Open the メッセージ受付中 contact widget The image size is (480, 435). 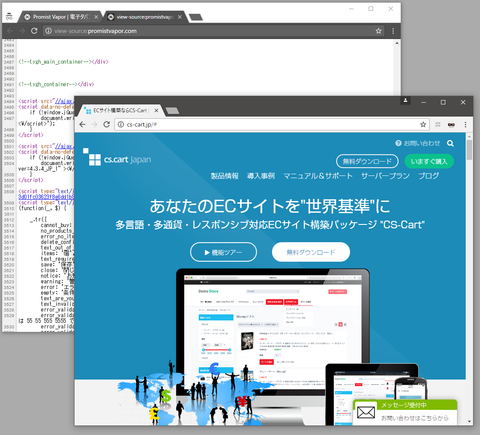pos(405,412)
